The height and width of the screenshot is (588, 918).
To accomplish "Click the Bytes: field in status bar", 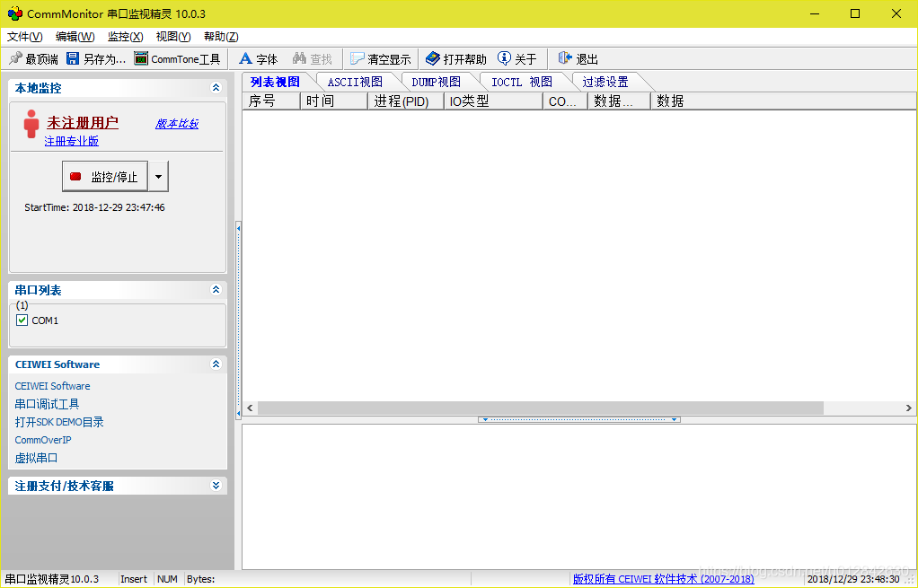I will 201,579.
